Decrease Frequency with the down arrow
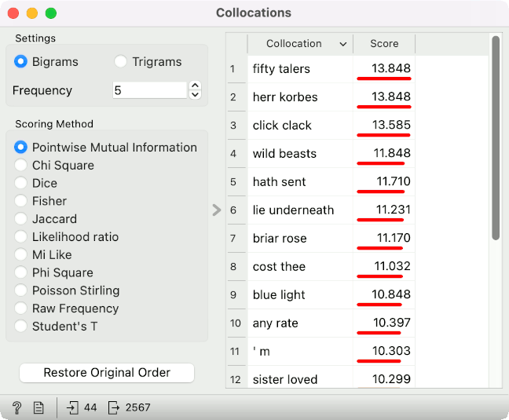509x420 pixels. click(x=195, y=95)
